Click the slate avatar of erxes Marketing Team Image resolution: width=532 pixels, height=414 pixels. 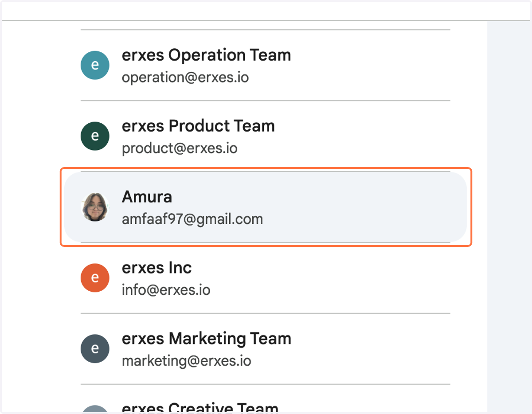tap(95, 349)
